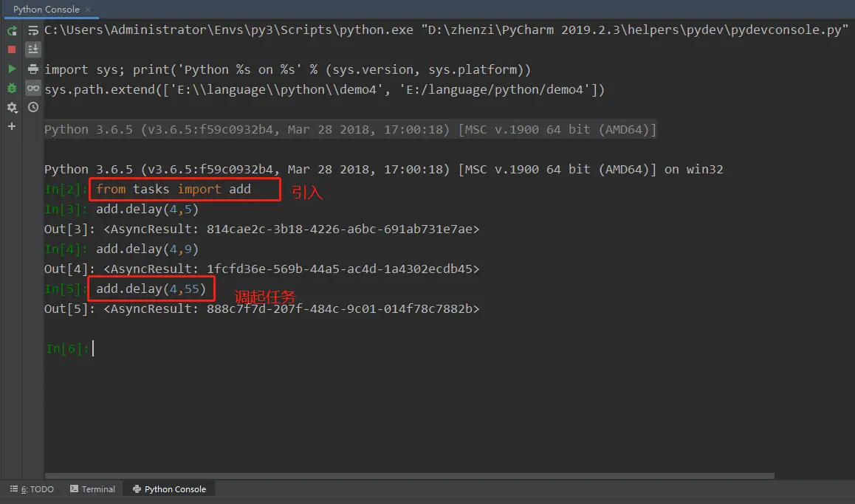The height and width of the screenshot is (504, 855).
Task: Click the Print console output icon
Action: pos(33,69)
